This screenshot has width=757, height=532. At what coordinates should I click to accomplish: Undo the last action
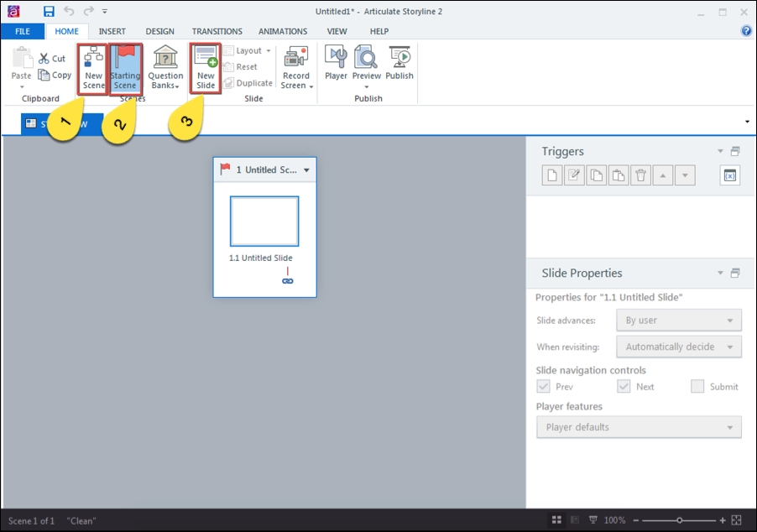click(69, 11)
